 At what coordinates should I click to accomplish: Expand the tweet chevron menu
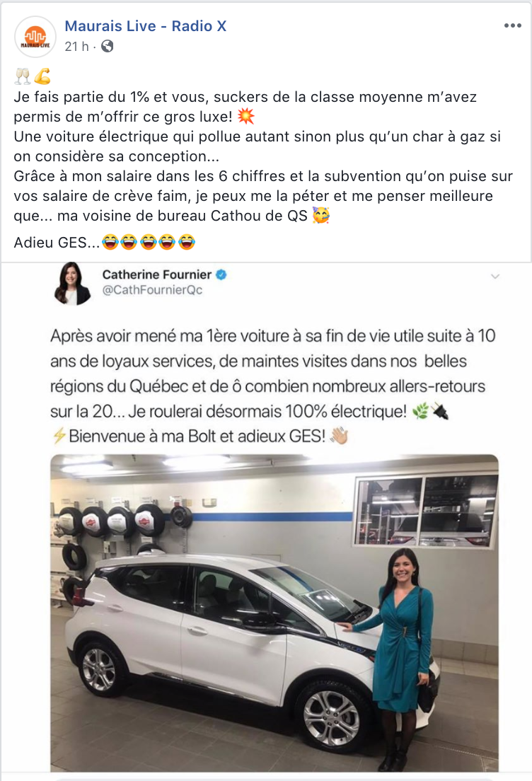[495, 276]
